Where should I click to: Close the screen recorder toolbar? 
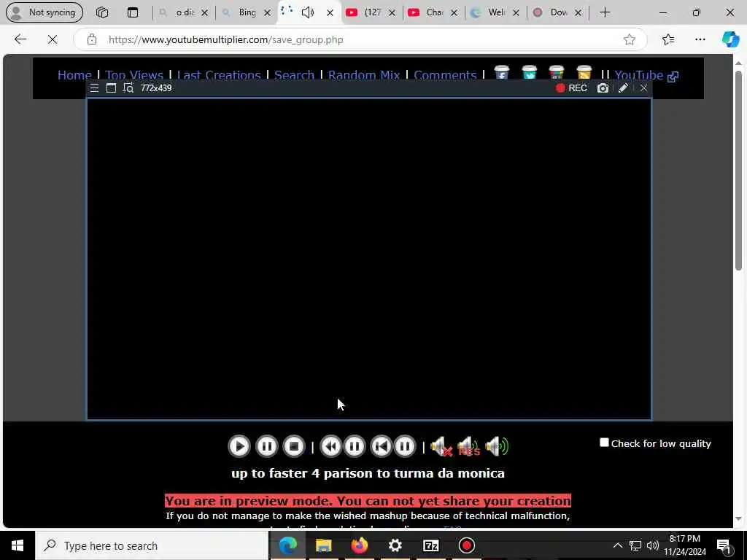pos(643,88)
